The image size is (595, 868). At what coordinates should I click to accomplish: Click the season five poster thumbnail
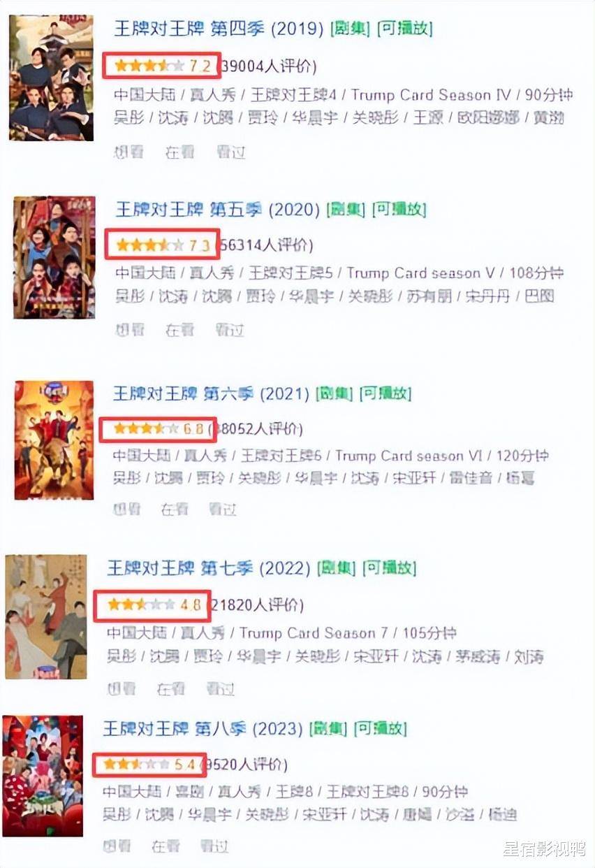54,258
